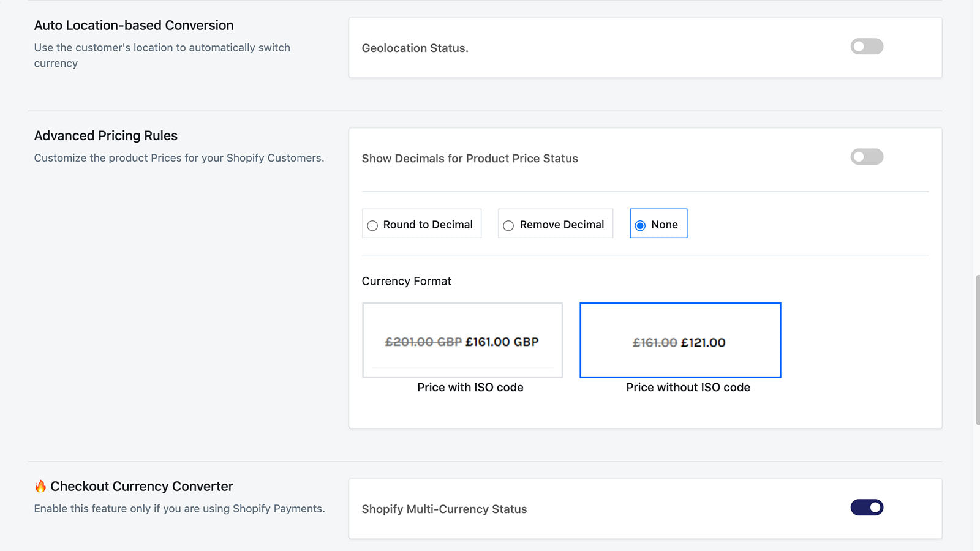This screenshot has height=551, width=980.
Task: Click the £161.00 GBP price text
Action: pyautogui.click(x=502, y=342)
